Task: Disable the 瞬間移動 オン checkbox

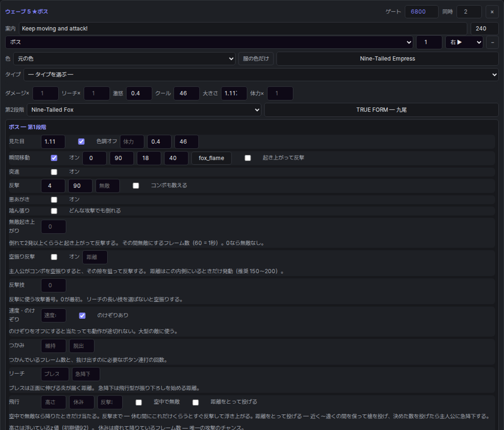Action: 54,158
